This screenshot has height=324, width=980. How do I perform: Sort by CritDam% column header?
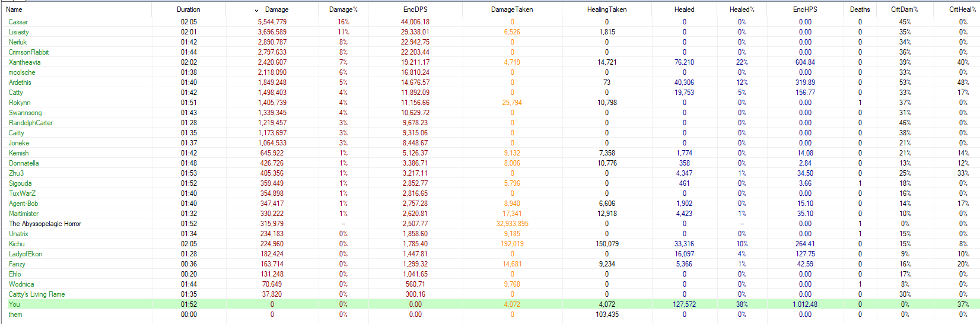pos(904,9)
